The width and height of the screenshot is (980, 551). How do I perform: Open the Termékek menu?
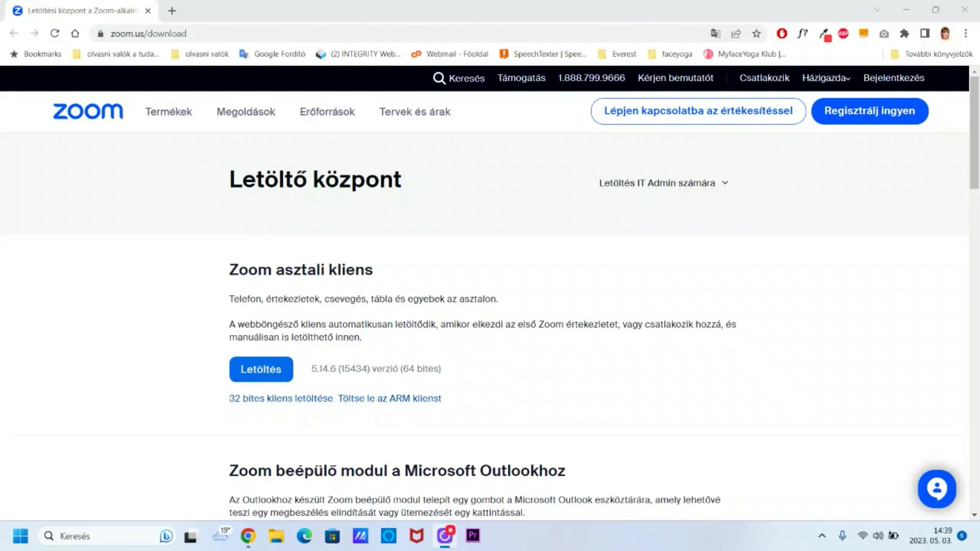(x=168, y=112)
